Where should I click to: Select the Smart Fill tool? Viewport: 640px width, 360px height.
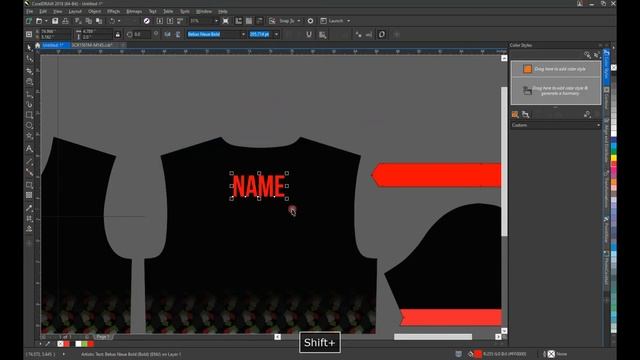point(29,229)
